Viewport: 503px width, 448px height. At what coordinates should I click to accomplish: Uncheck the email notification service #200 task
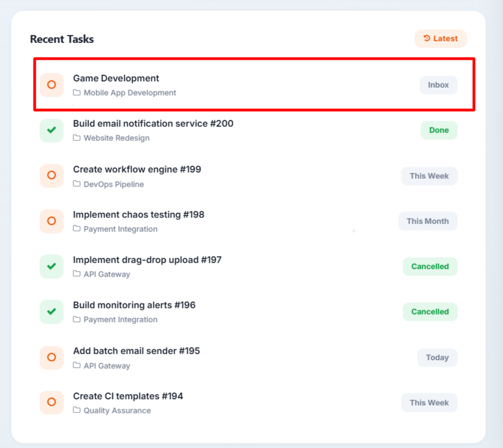(x=51, y=130)
